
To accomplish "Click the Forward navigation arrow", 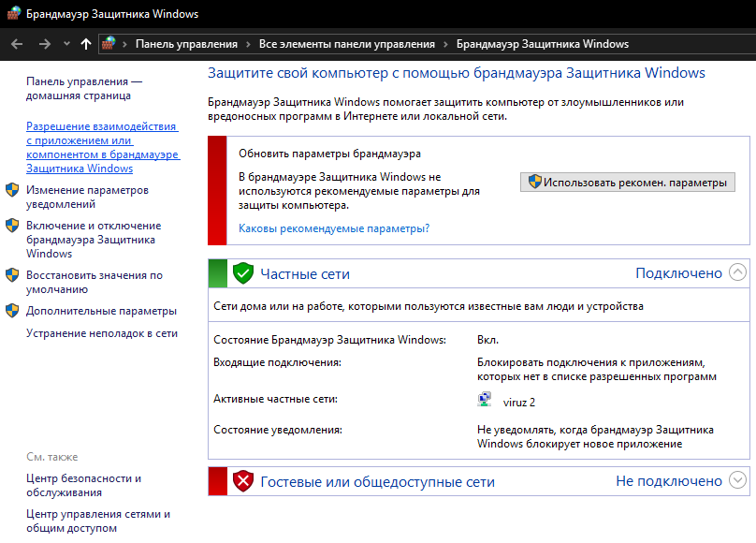I will tap(45, 44).
